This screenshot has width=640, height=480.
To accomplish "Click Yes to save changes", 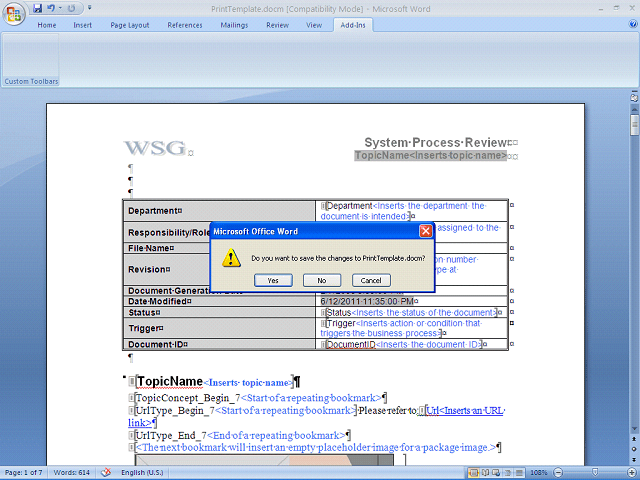I will [273, 280].
